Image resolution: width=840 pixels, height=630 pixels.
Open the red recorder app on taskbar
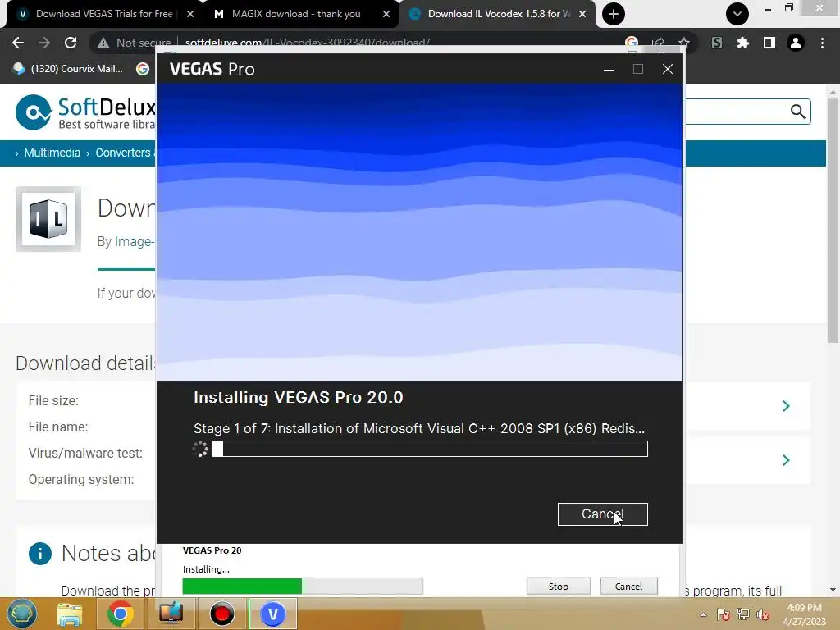pos(221,614)
